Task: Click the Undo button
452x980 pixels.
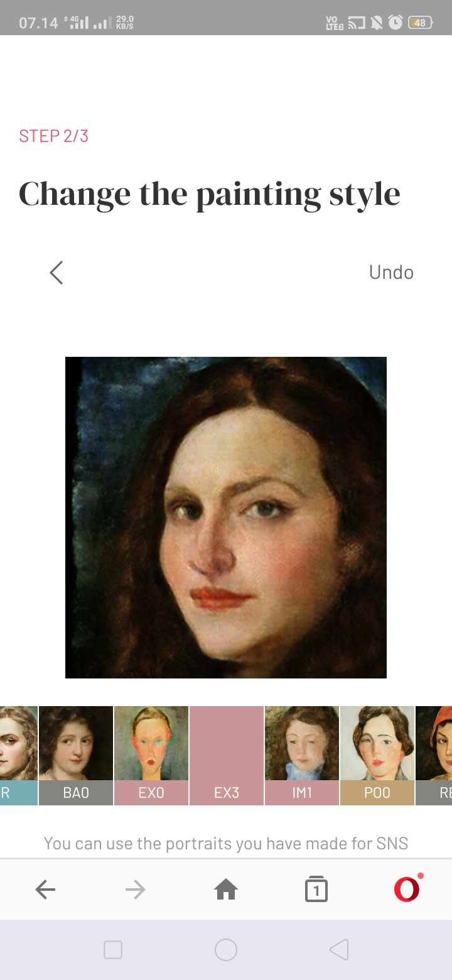Action: coord(391,272)
